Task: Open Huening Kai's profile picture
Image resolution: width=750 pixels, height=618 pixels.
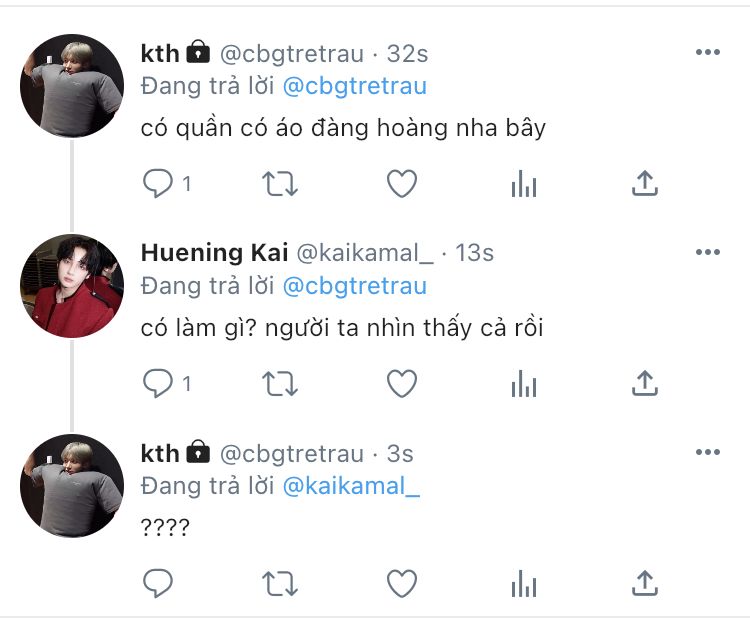Action: [71, 286]
